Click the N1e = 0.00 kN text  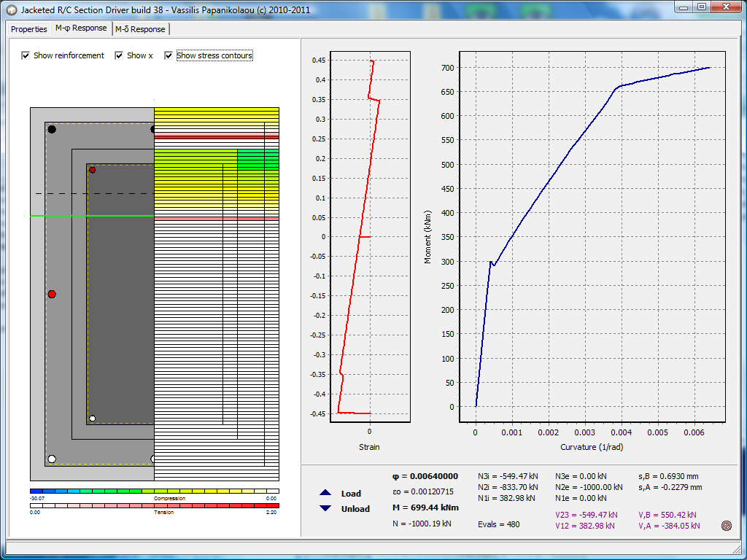581,498
